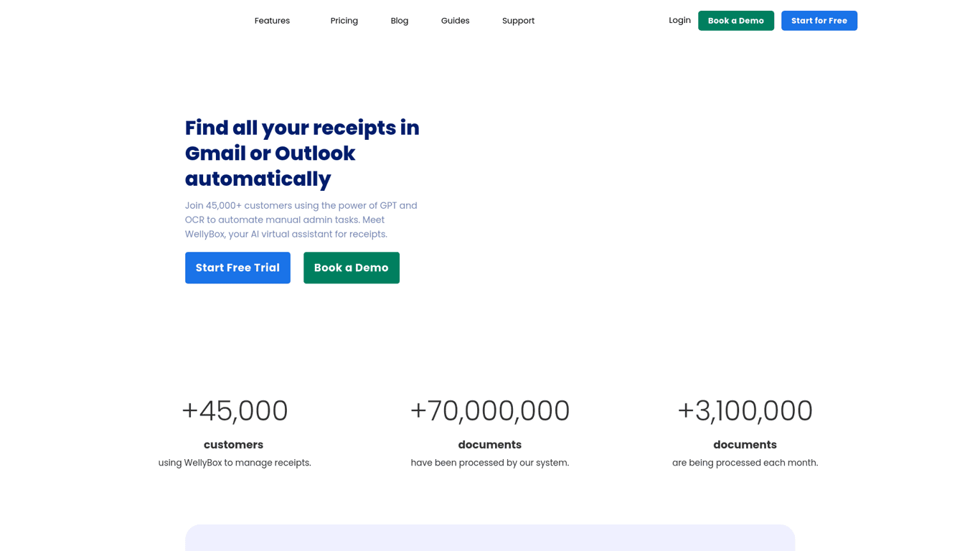
Task: Click the light lavender panel at page bottom
Action: pos(489,538)
